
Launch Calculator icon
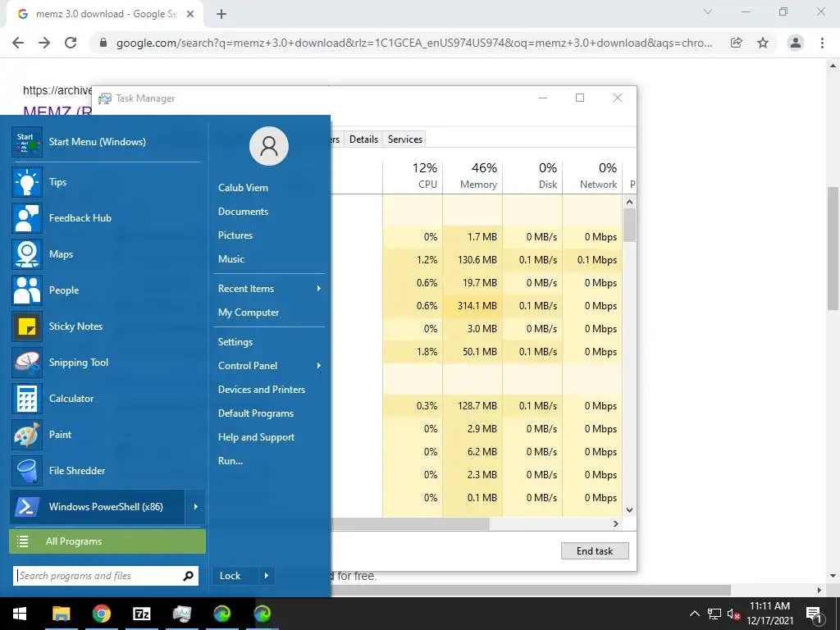(x=27, y=399)
